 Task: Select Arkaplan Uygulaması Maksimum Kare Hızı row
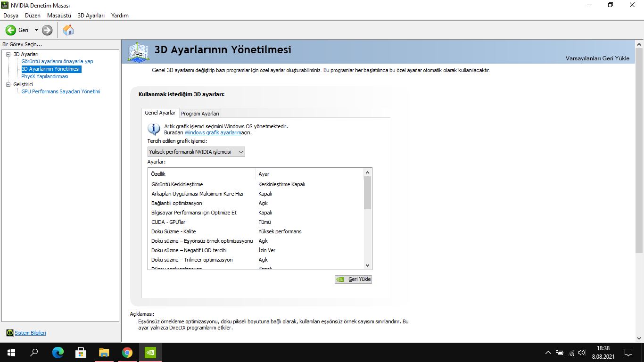[256, 194]
